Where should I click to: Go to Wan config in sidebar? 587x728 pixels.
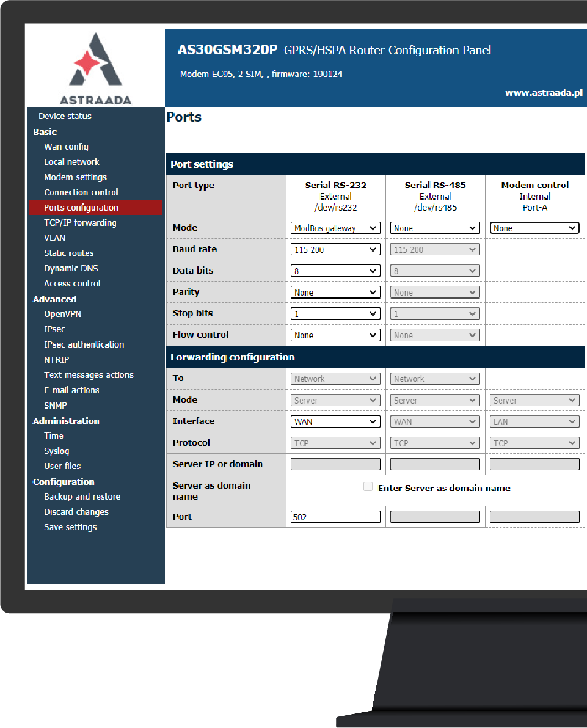(66, 147)
